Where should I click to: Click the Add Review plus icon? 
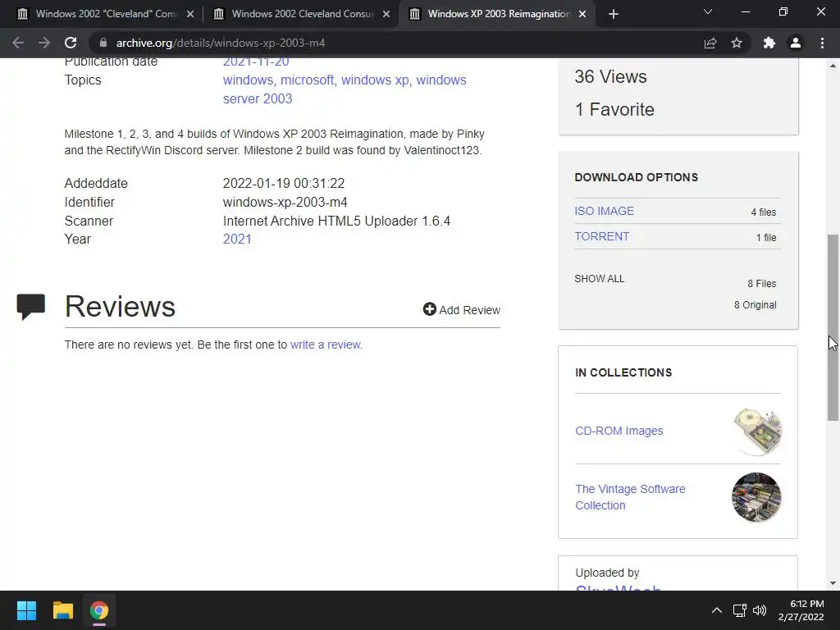pyautogui.click(x=429, y=309)
